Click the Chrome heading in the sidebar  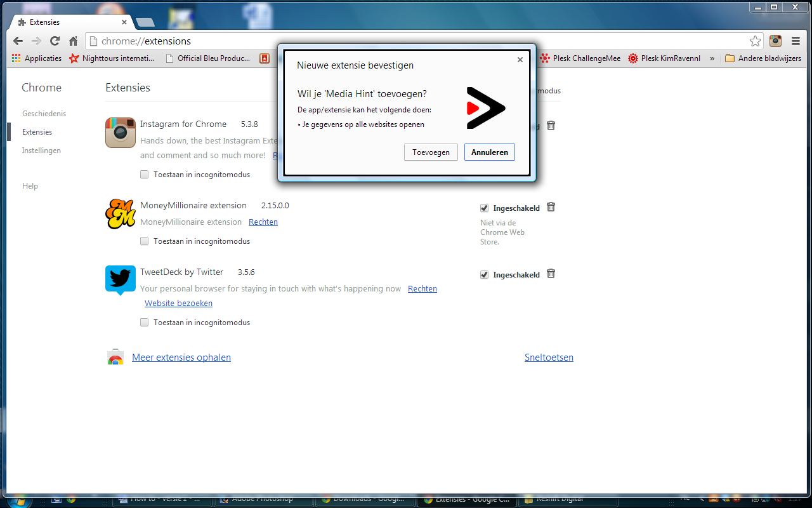pyautogui.click(x=41, y=88)
